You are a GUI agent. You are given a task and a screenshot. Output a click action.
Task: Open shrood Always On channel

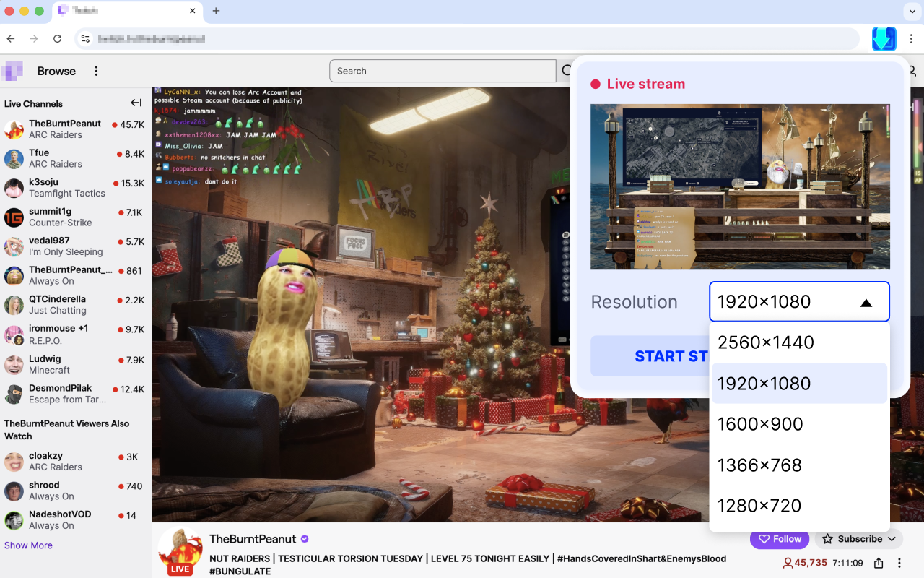pyautogui.click(x=76, y=491)
